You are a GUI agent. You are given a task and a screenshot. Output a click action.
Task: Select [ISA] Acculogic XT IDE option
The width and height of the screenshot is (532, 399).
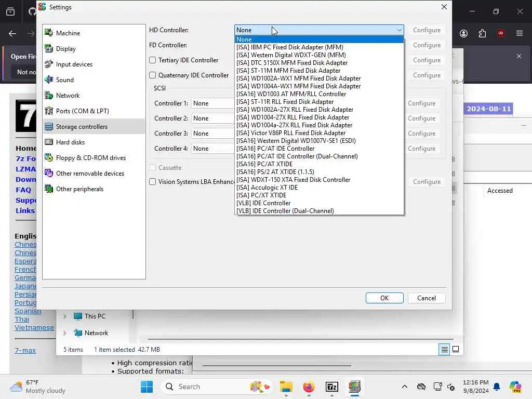(320, 188)
